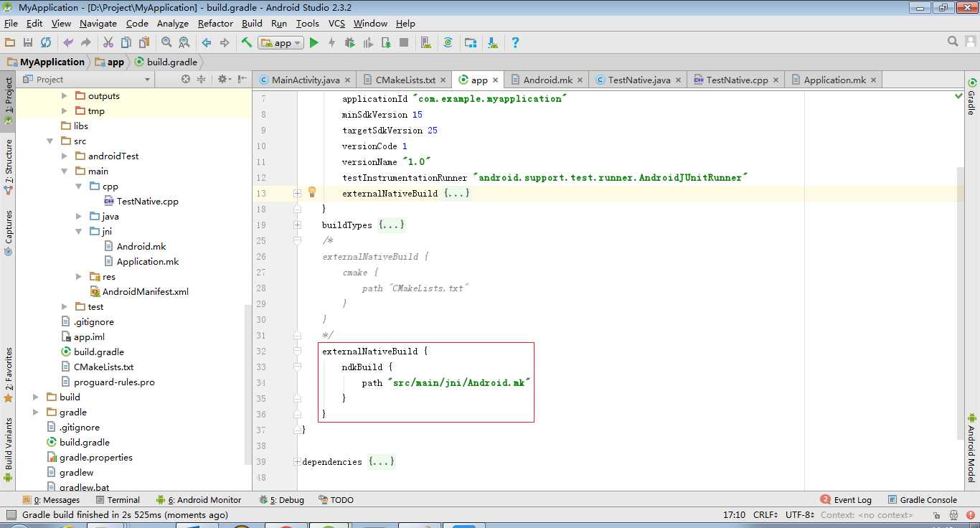
Task: Open the Refactor menu
Action: tap(215, 23)
